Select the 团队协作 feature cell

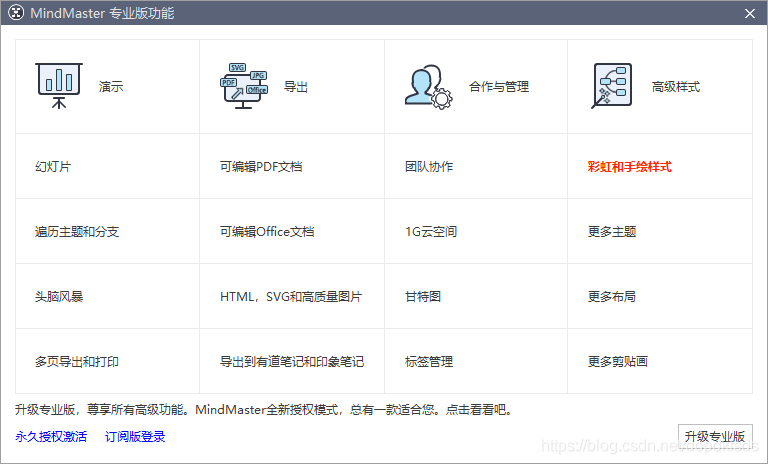click(476, 166)
